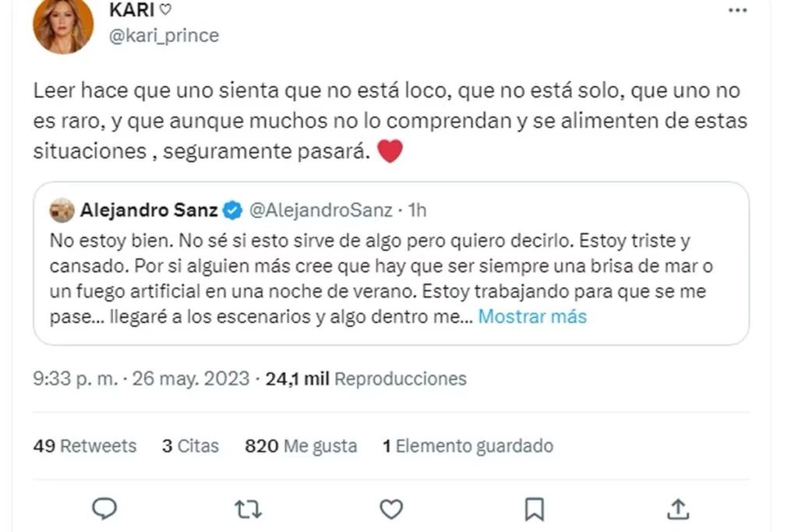View the 49 Retweets list
The image size is (798, 532).
[x=85, y=446]
